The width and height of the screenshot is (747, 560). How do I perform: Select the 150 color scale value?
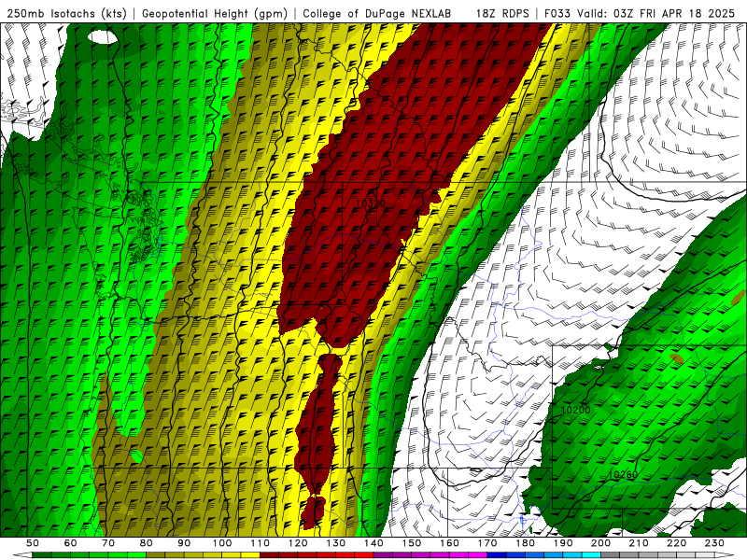click(x=411, y=543)
